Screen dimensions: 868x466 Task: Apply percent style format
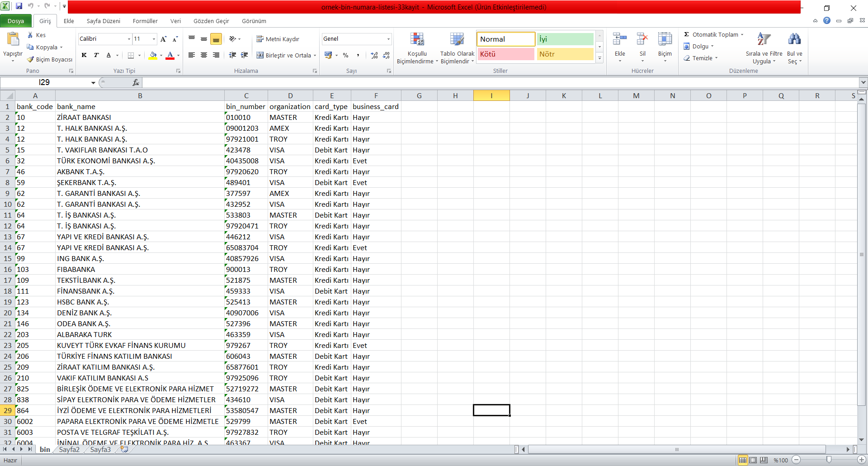click(345, 55)
